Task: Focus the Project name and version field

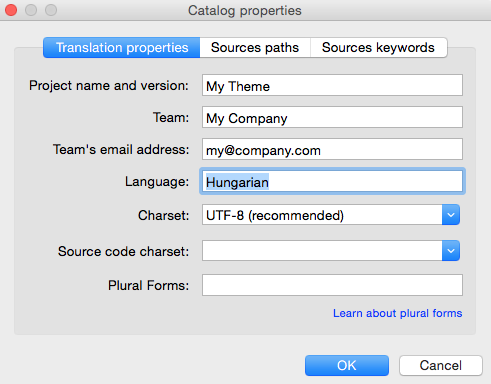Action: tap(332, 85)
